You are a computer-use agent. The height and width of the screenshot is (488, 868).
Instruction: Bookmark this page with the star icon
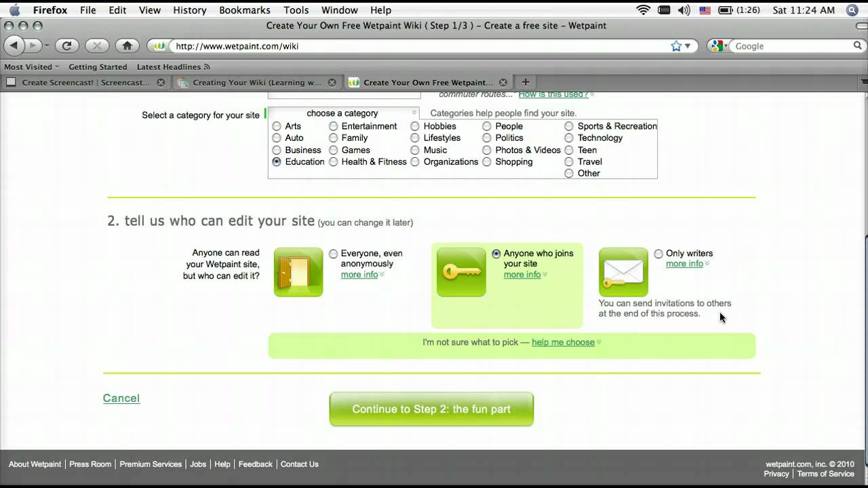click(x=676, y=46)
